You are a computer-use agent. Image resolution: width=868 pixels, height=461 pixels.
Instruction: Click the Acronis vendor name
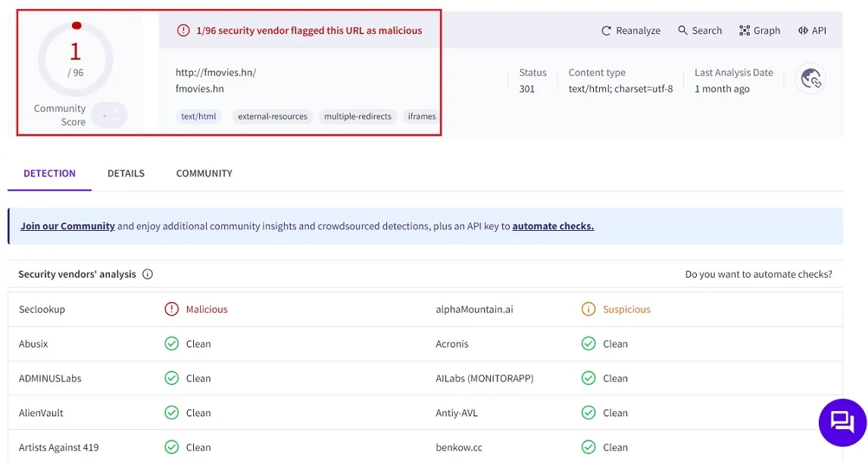click(x=451, y=344)
